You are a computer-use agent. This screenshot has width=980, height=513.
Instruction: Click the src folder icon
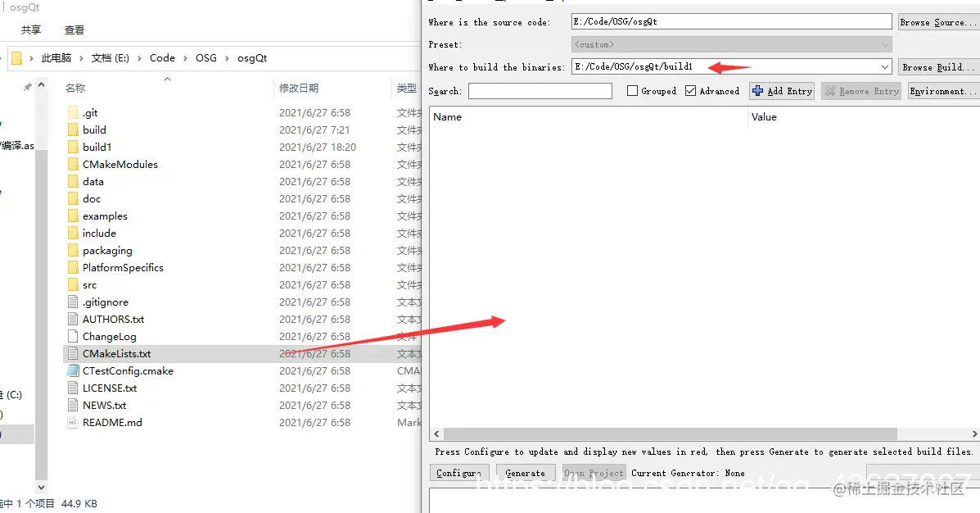(73, 284)
